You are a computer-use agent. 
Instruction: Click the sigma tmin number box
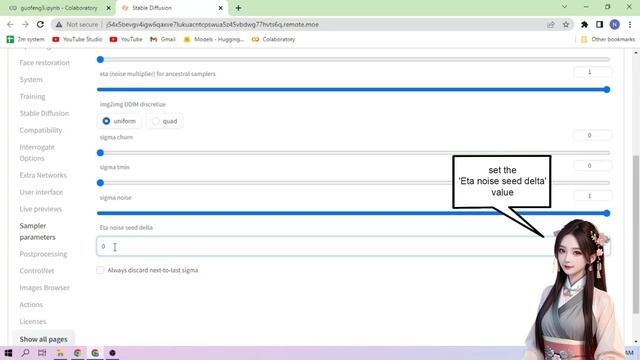[x=592, y=166]
